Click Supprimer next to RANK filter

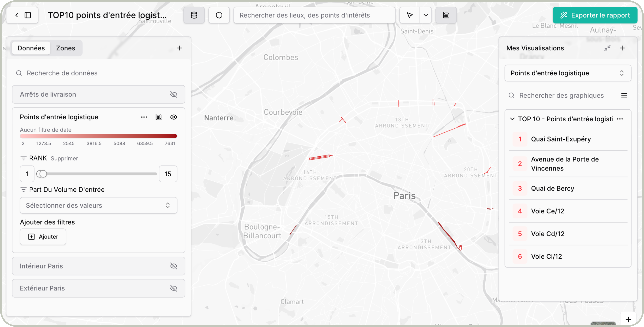click(x=64, y=158)
